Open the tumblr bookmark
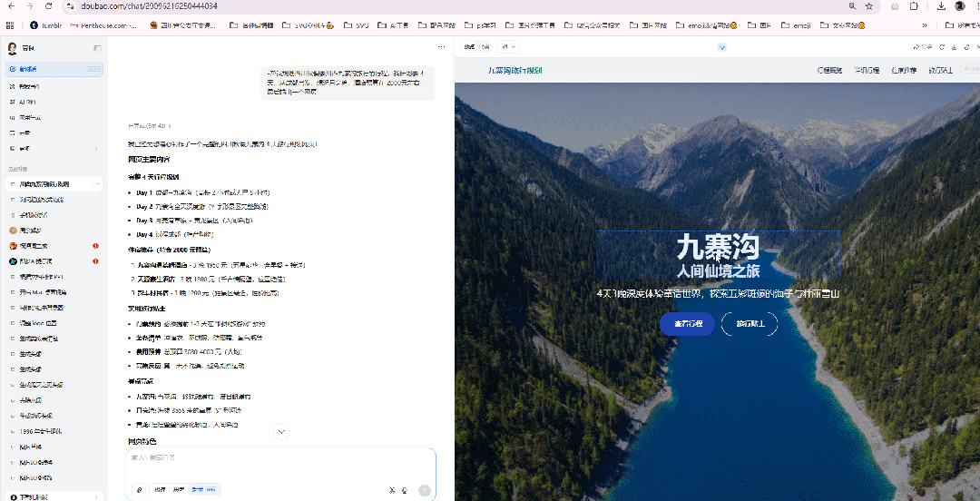This screenshot has width=980, height=501. 47,25
